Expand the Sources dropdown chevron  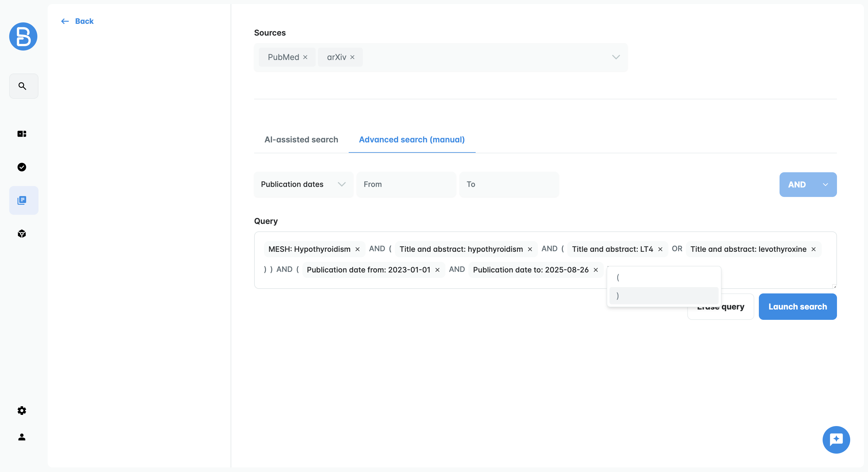pos(616,57)
